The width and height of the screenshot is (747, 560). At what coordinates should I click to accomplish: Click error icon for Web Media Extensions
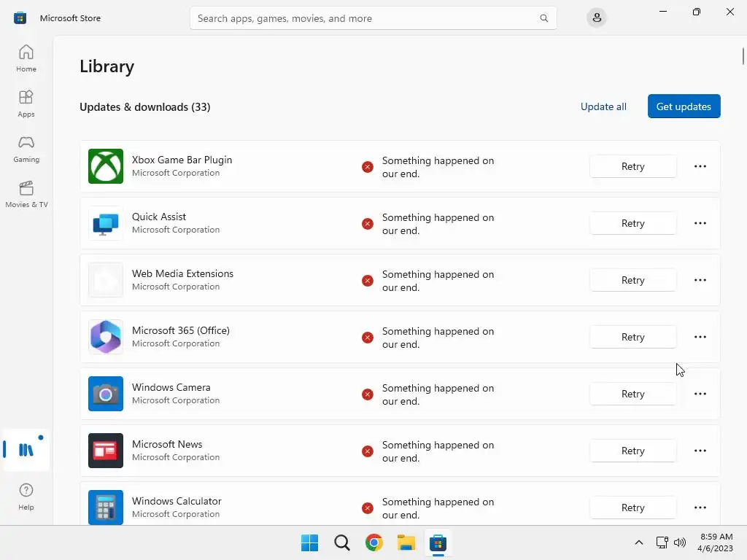click(x=368, y=281)
